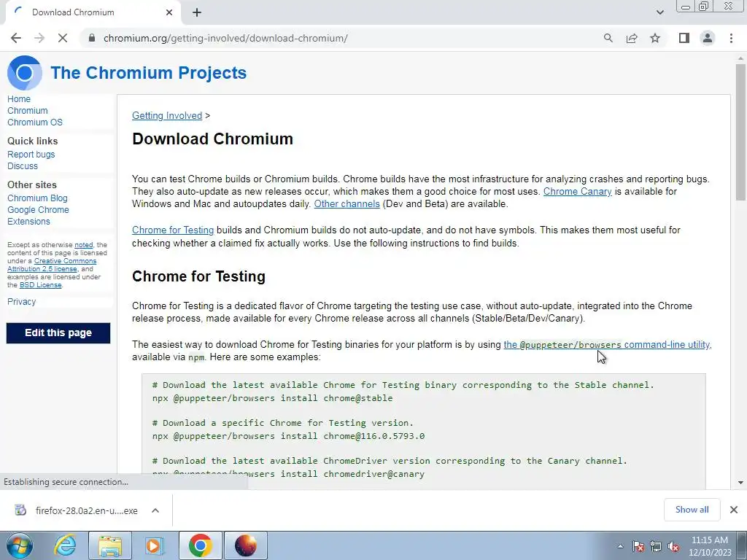Open the Chrome profile avatar

pyautogui.click(x=708, y=38)
